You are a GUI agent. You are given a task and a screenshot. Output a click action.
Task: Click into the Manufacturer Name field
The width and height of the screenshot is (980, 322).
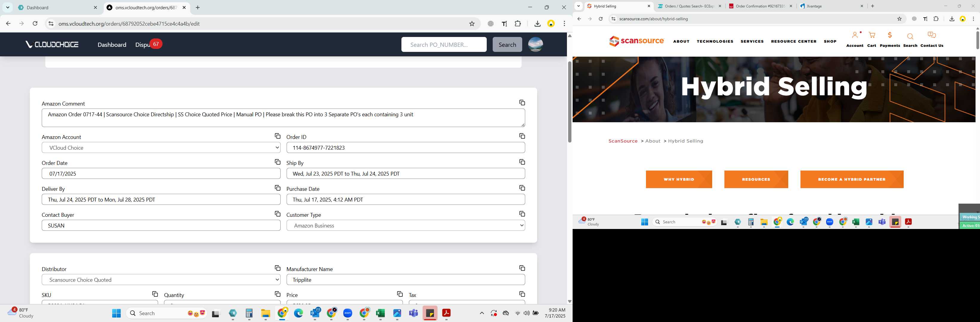click(x=406, y=280)
